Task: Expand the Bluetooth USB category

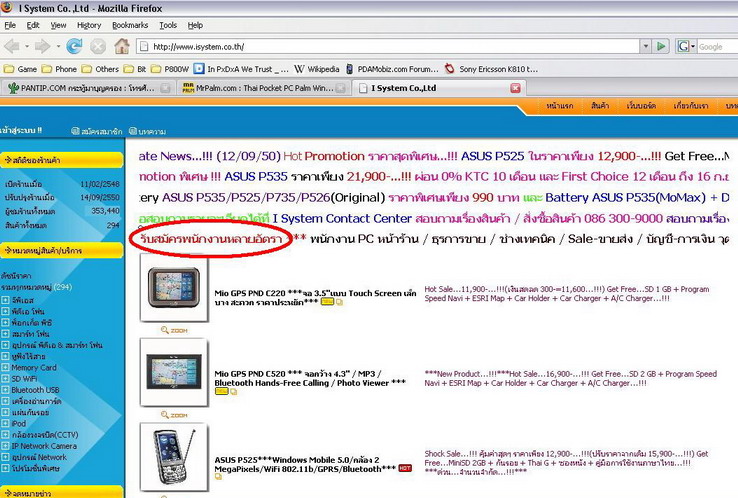Action: [5, 390]
